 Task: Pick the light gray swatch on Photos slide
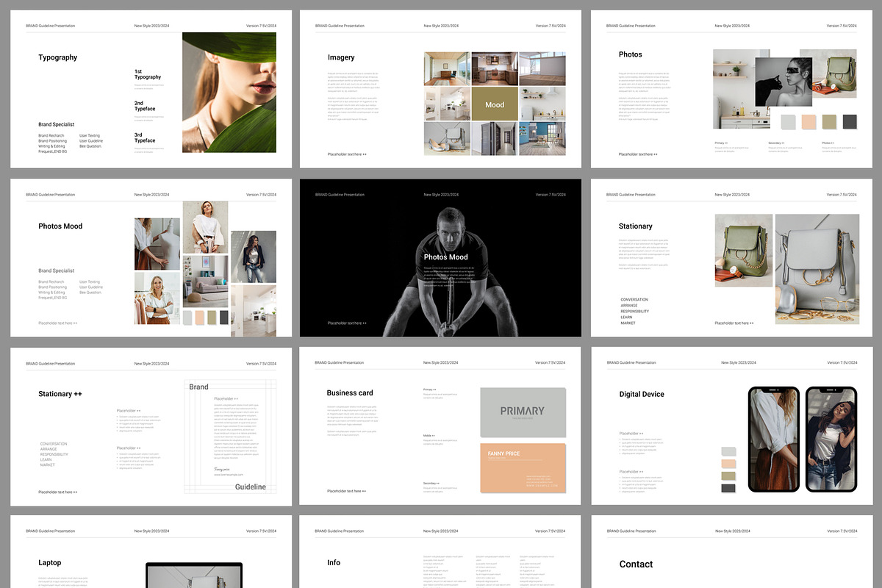coord(788,122)
